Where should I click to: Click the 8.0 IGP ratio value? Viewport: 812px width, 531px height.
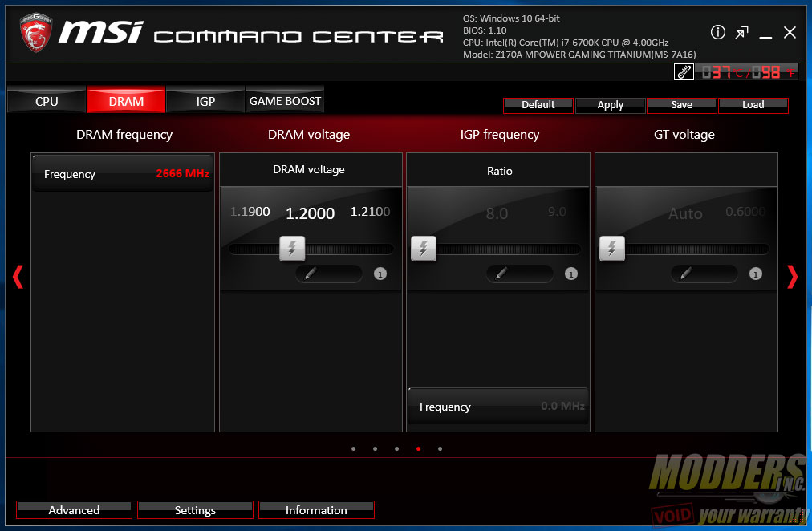click(497, 213)
